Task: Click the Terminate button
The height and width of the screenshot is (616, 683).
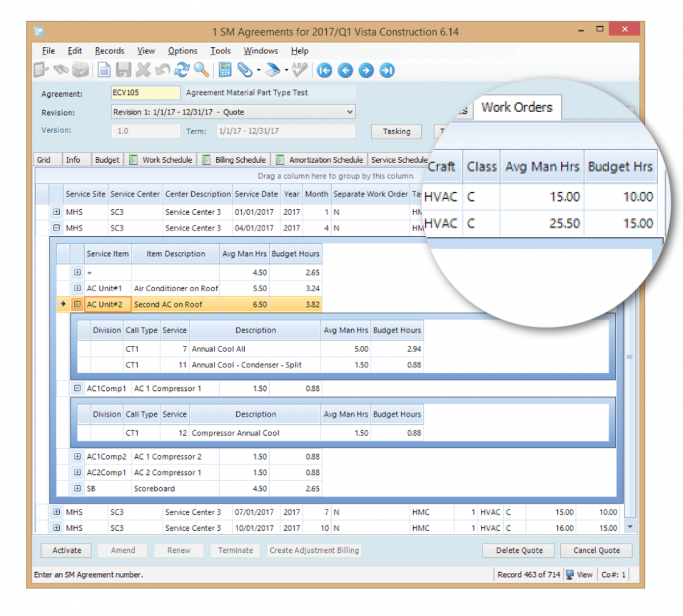Action: (x=235, y=550)
